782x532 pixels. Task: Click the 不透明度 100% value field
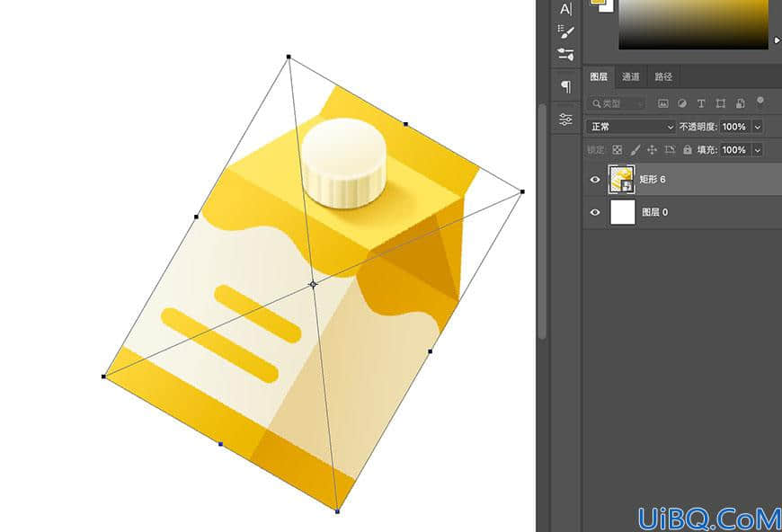[734, 127]
